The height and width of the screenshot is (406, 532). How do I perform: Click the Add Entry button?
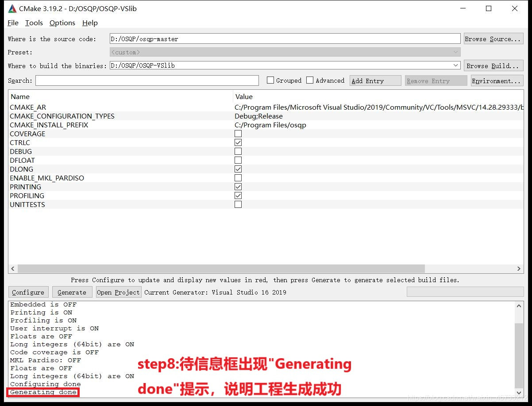click(375, 80)
